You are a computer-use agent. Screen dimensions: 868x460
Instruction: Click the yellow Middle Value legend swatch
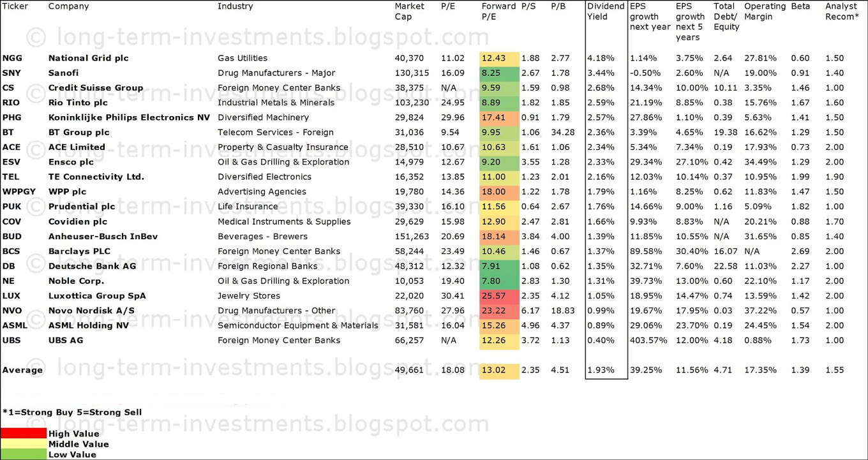click(x=24, y=443)
